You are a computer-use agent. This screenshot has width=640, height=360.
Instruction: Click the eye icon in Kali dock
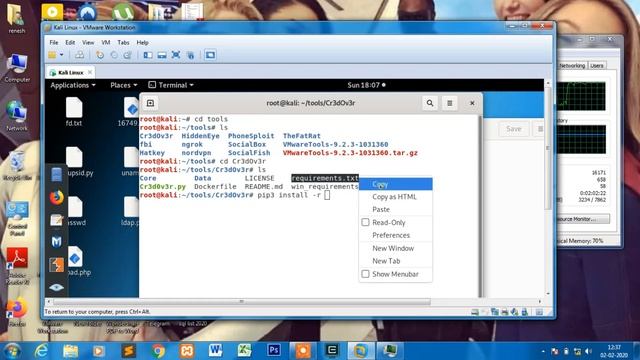coord(56,287)
